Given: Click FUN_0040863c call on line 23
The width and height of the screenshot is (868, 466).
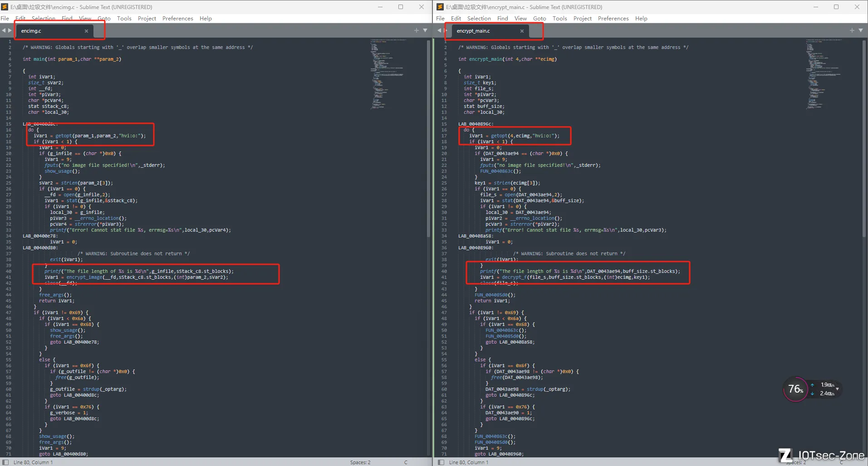Looking at the screenshot, I should click(x=500, y=171).
